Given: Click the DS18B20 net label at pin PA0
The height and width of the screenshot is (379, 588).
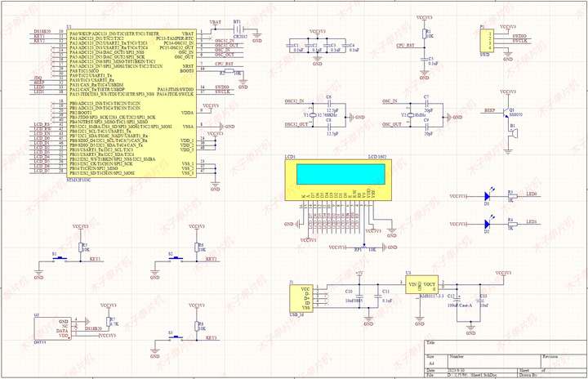Looking at the screenshot, I should pos(42,32).
